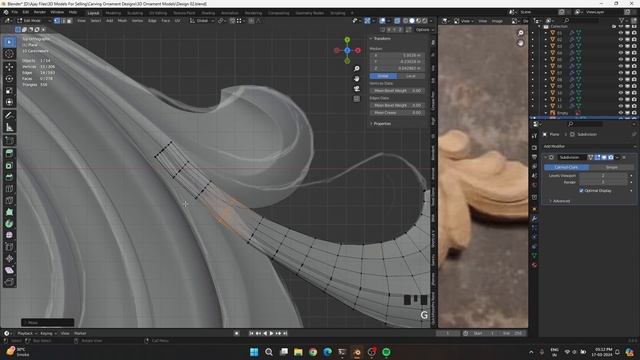The image size is (640, 360).
Task: Open the Global transform orientation dropdown
Action: (x=202, y=20)
